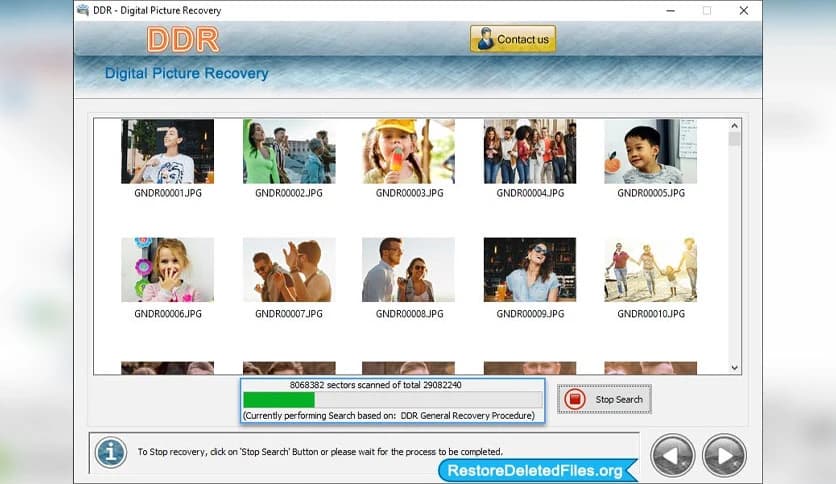The width and height of the screenshot is (836, 484).
Task: Click the green sector scan progress bar
Action: 393,400
